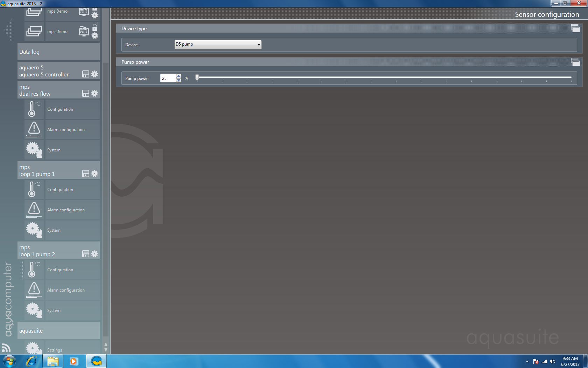Click the sidebar scroll-up arrow
The image size is (588, 368).
click(106, 345)
